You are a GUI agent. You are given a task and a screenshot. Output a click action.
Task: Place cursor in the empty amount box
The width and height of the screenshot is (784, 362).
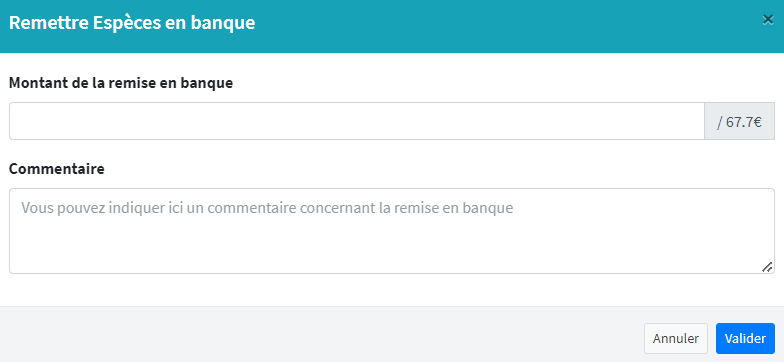(x=357, y=121)
